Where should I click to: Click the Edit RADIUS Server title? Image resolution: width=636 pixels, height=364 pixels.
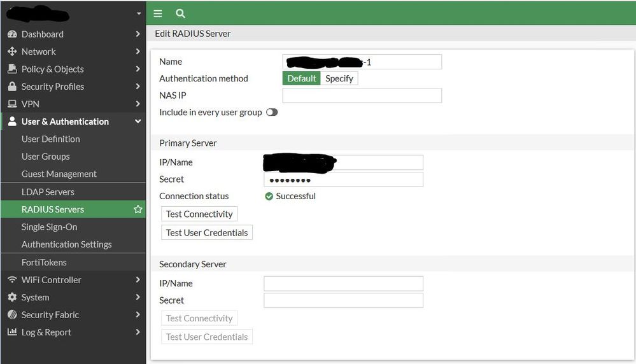193,34
